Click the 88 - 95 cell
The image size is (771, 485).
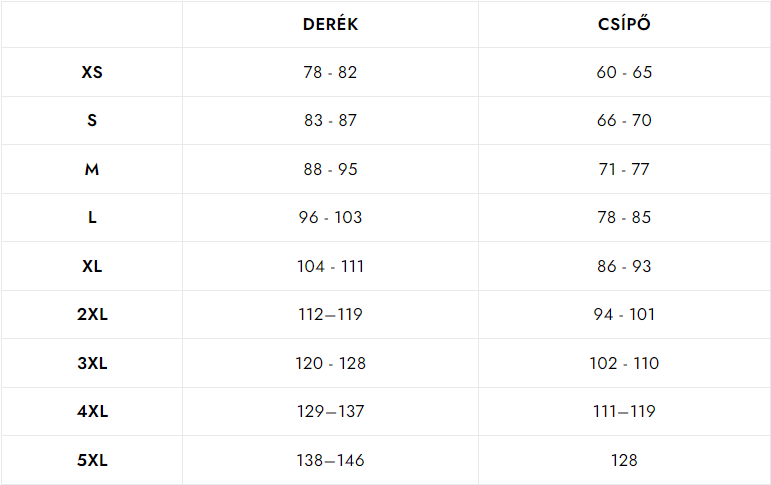coord(330,169)
